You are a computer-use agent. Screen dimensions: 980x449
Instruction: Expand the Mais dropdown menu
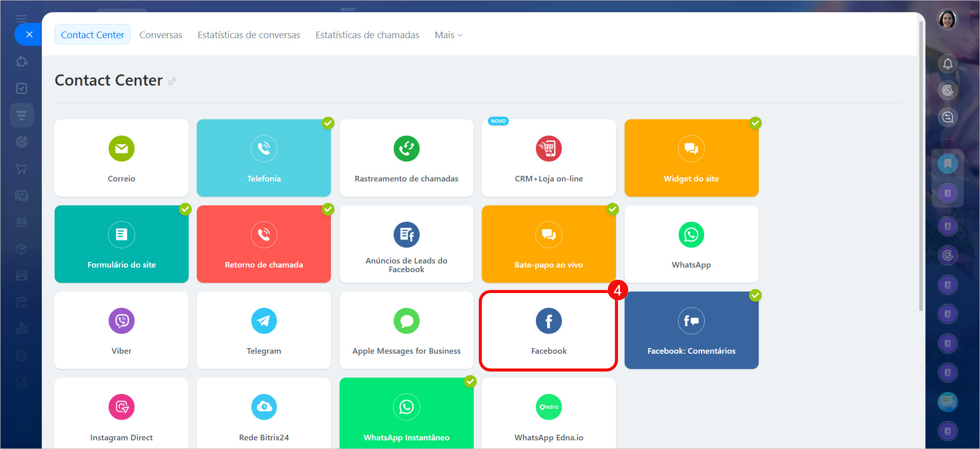[449, 35]
